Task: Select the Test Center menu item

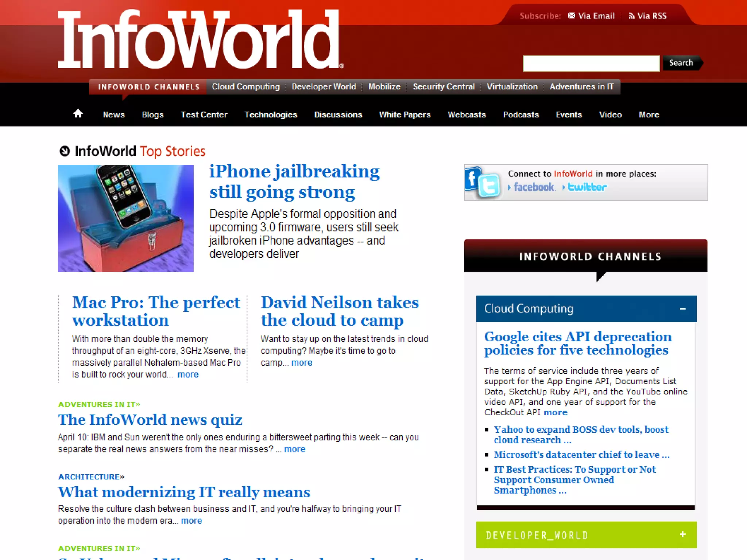Action: point(204,114)
